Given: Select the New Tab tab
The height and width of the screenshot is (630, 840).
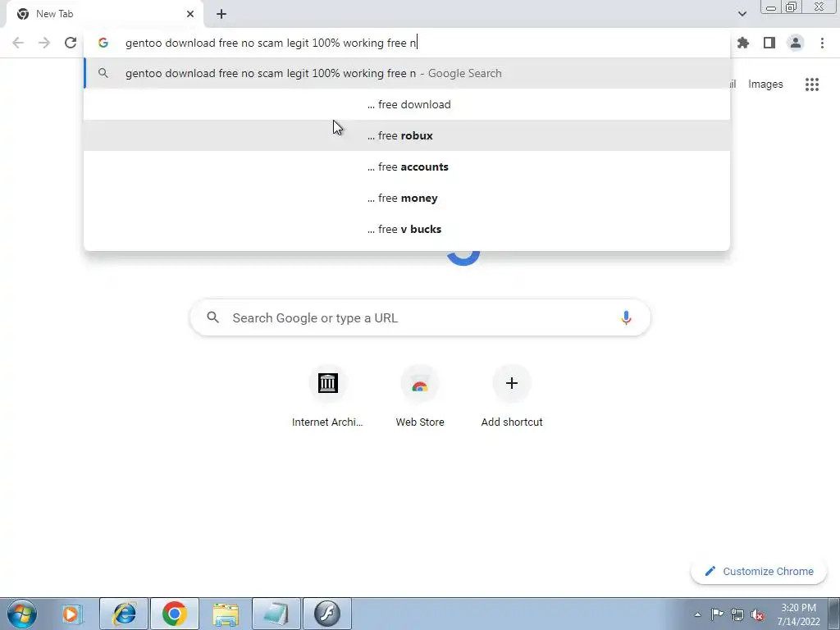Looking at the screenshot, I should point(104,14).
